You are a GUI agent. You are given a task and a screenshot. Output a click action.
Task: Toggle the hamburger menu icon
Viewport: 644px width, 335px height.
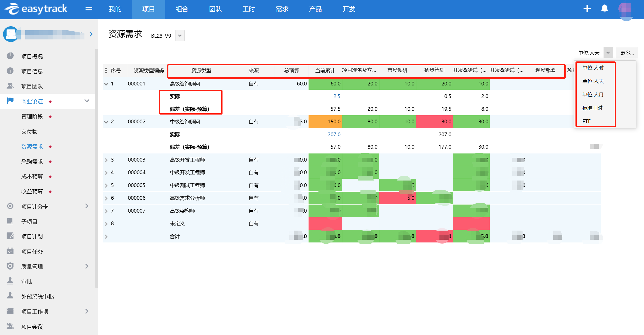[89, 9]
